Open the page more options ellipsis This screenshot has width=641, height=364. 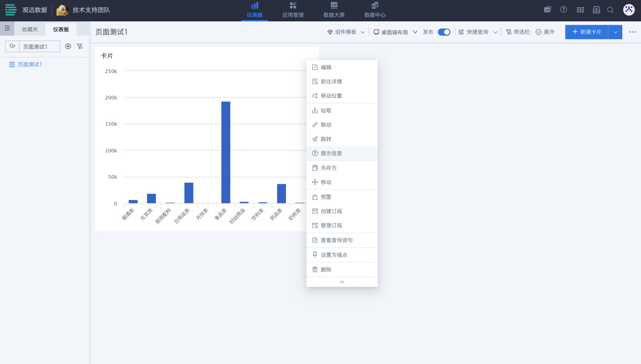632,32
